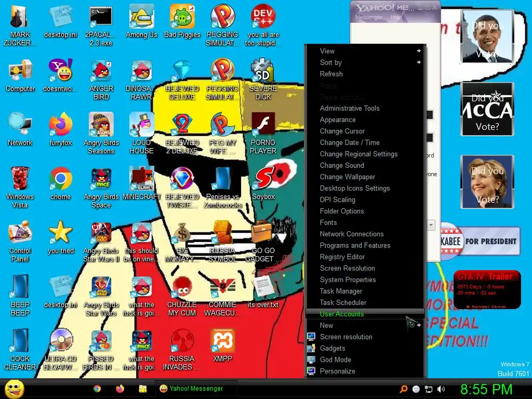
Task: Open the Bad Piggies desktop shortcut
Action: coord(182,21)
